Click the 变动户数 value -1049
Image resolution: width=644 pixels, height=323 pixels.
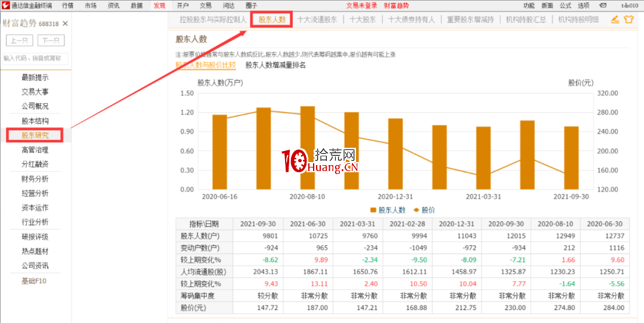[417, 248]
